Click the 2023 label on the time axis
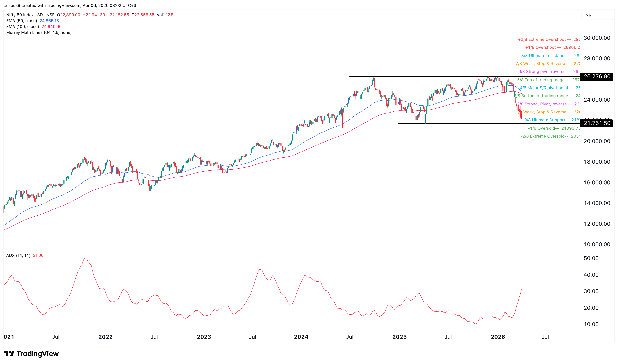This screenshot has height=364, width=618. pyautogui.click(x=204, y=337)
